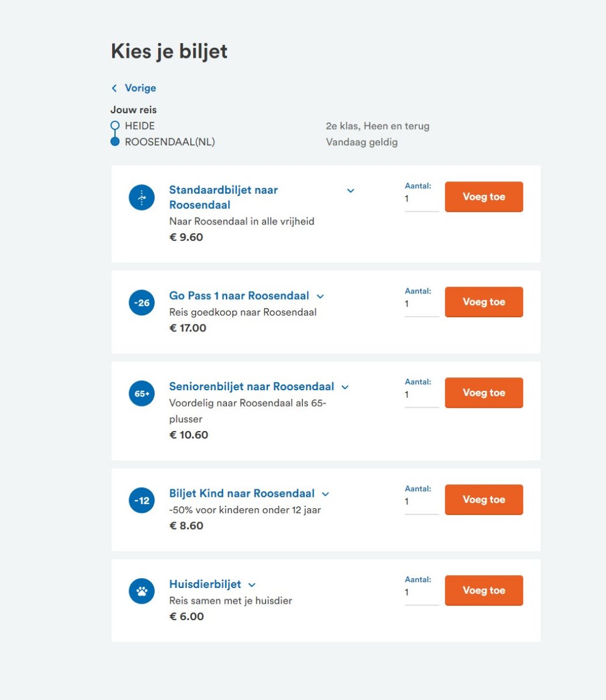Click the Aantal field for Standaardbiljet

(x=421, y=199)
